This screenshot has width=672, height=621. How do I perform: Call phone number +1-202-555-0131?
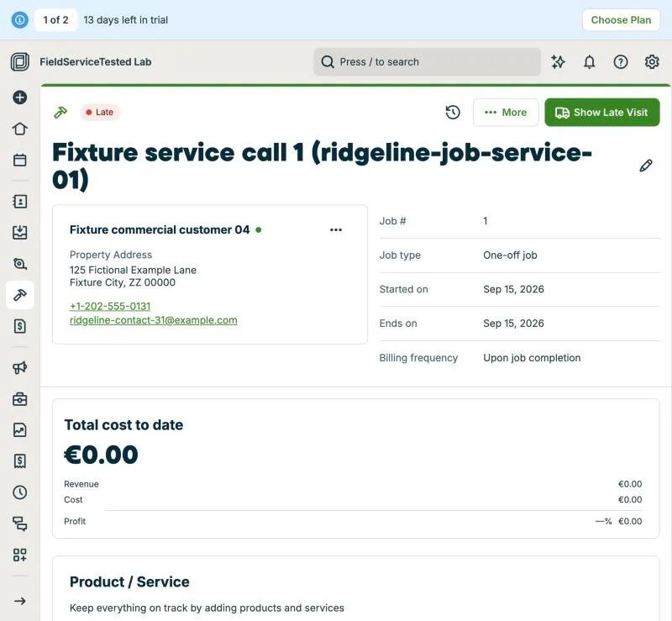coord(110,306)
